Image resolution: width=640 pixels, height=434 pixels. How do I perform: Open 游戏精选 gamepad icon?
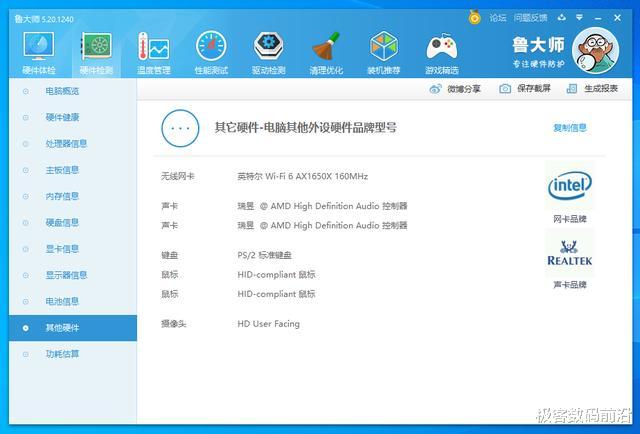[x=442, y=53]
